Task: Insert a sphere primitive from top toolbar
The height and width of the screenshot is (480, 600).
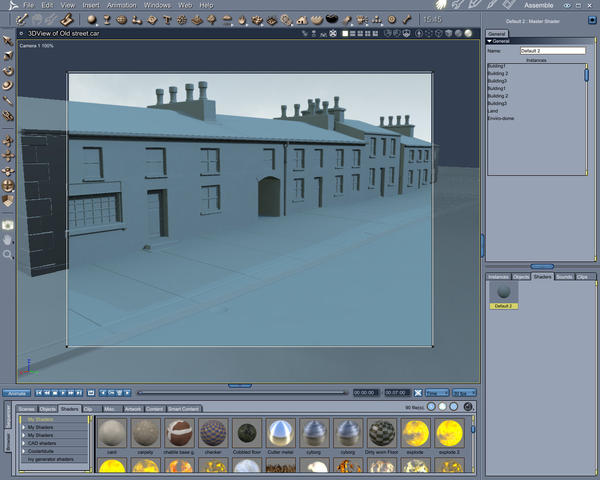Action: (91, 19)
